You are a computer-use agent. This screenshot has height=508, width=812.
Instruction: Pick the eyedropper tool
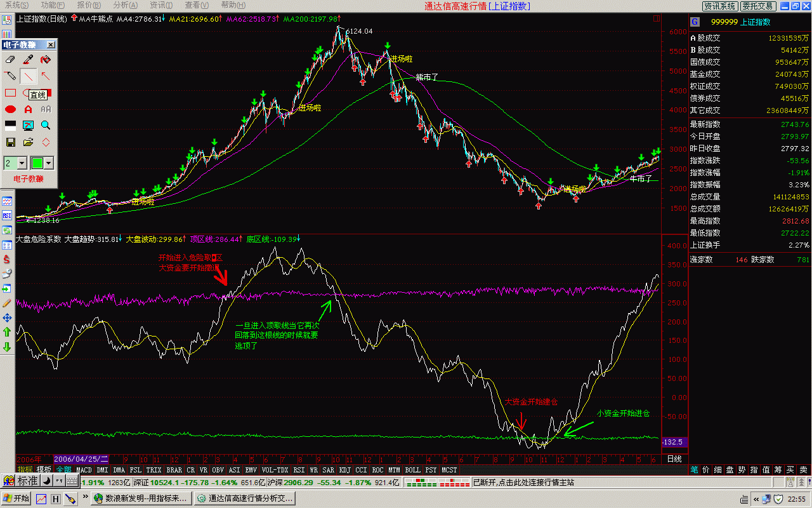[x=28, y=60]
